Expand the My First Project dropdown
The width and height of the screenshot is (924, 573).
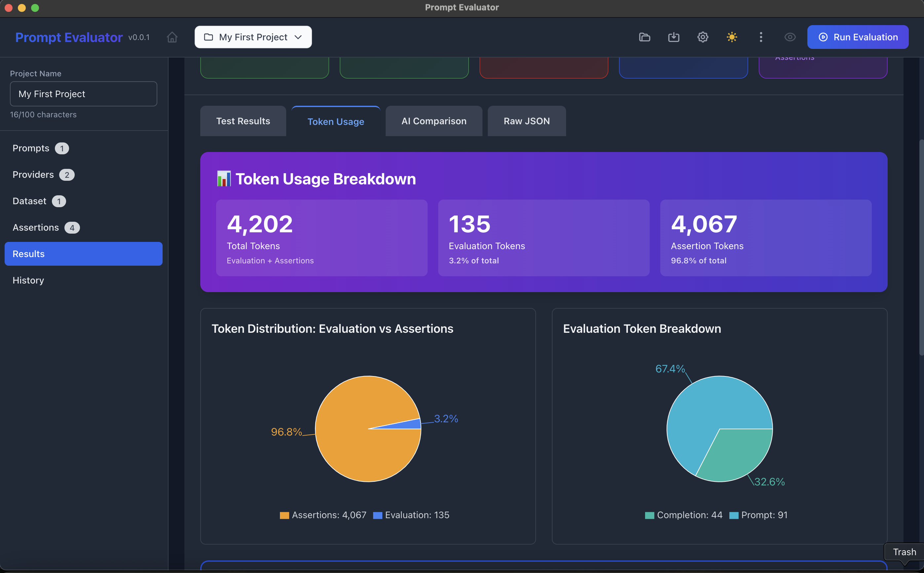pos(253,37)
